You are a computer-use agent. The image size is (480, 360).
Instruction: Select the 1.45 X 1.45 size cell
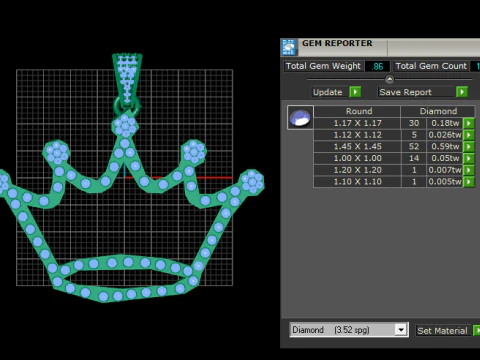[x=357, y=146]
